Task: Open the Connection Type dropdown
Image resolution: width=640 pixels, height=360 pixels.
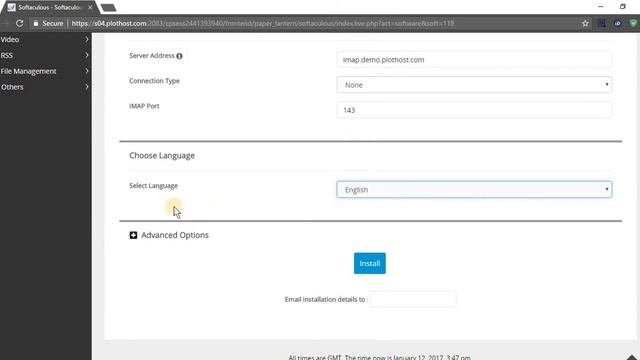Action: 474,85
